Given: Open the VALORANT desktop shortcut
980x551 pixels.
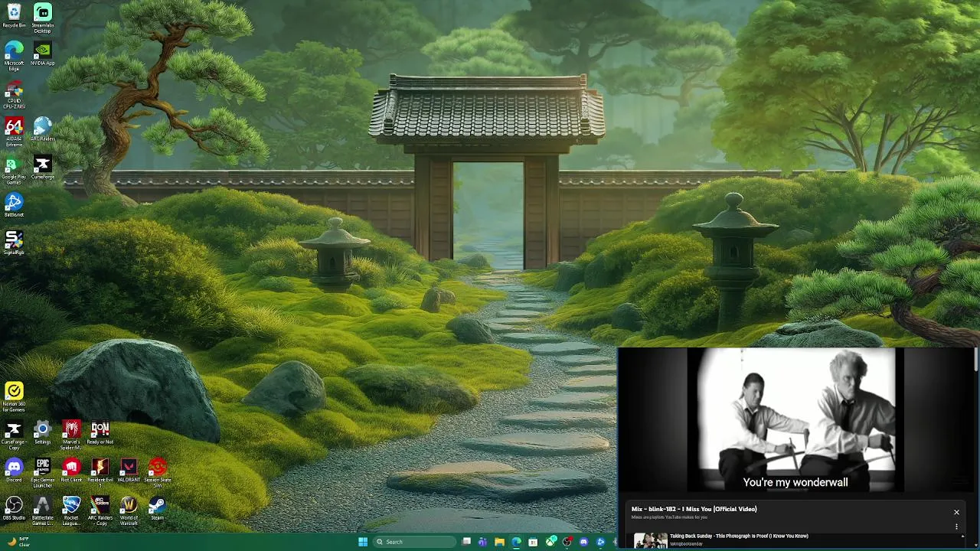Looking at the screenshot, I should 129,471.
